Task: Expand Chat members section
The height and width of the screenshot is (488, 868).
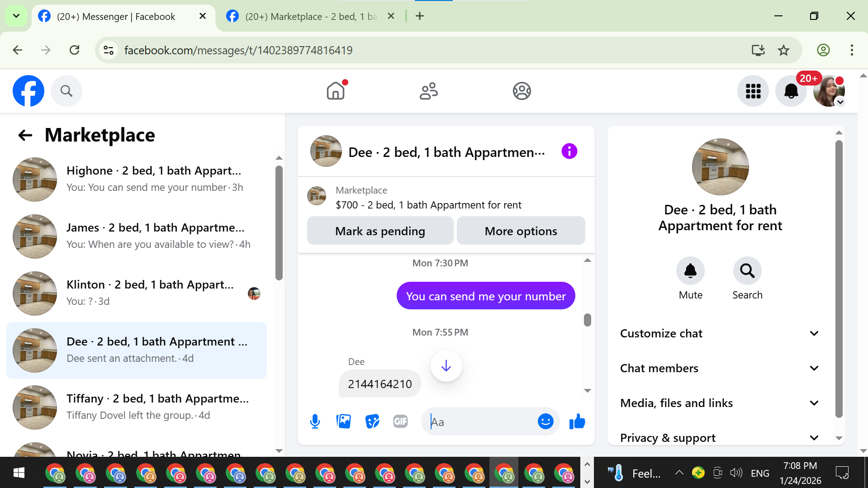Action: tap(720, 368)
